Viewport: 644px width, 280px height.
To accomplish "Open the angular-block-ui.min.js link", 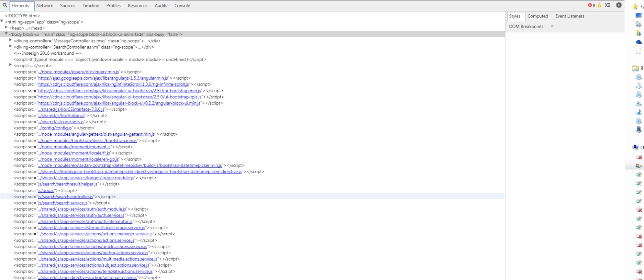I will (x=119, y=103).
